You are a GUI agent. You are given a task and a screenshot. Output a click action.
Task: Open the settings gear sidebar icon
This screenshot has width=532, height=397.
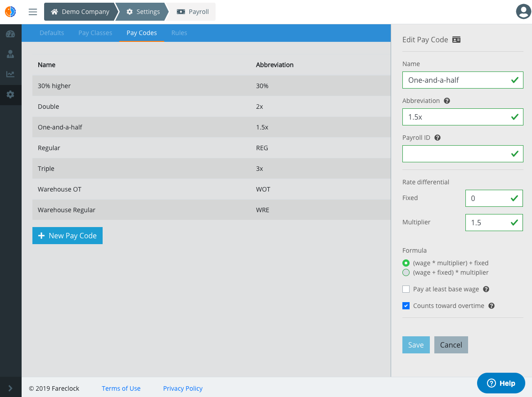10,94
